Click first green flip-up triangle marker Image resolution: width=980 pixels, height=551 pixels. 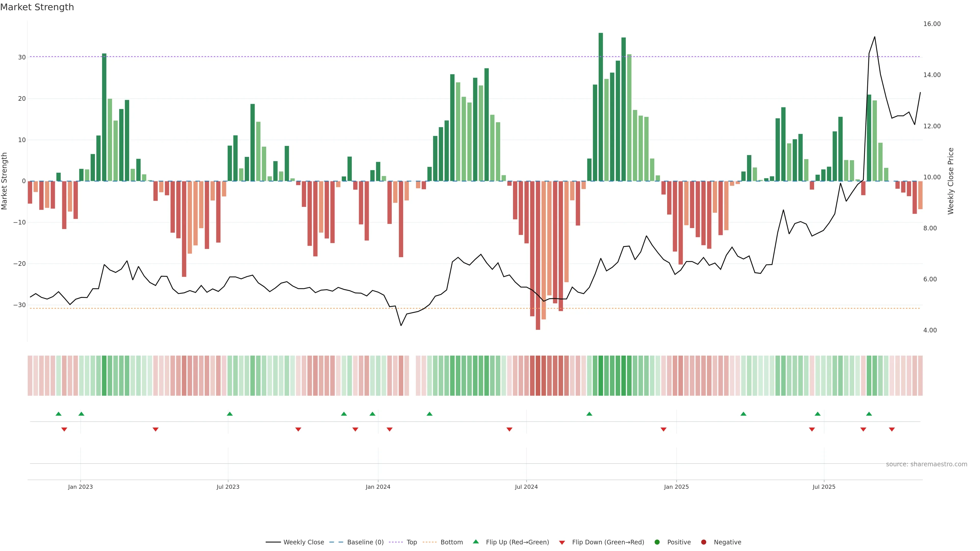coord(58,414)
